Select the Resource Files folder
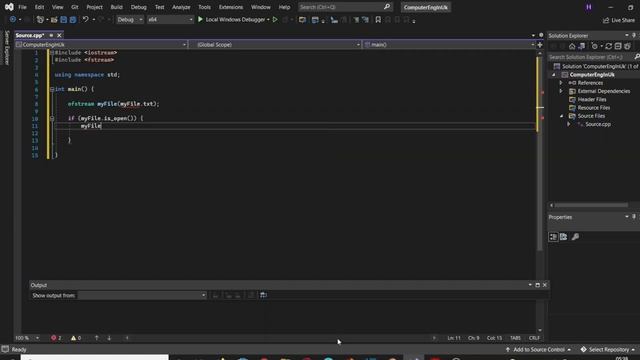 [x=593, y=108]
